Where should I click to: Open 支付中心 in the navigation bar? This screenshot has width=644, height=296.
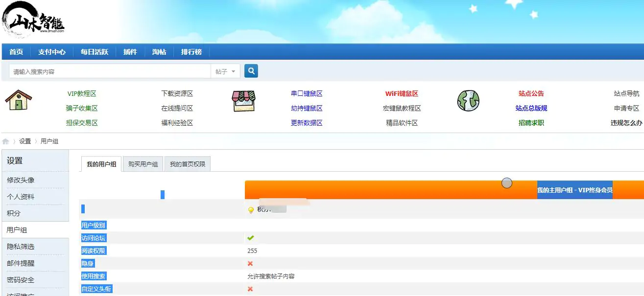52,52
